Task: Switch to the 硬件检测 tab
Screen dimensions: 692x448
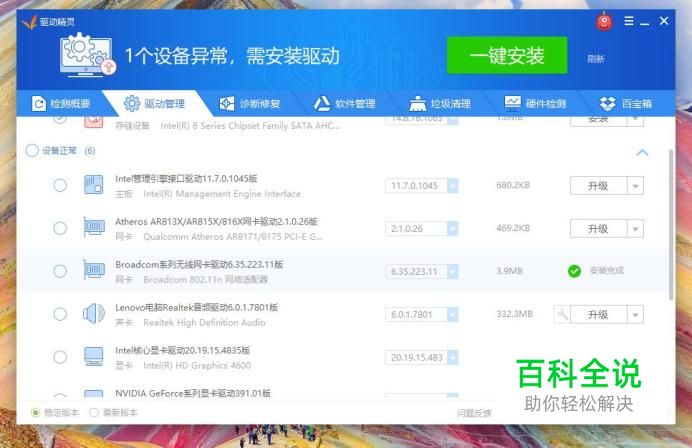Action: (x=535, y=104)
